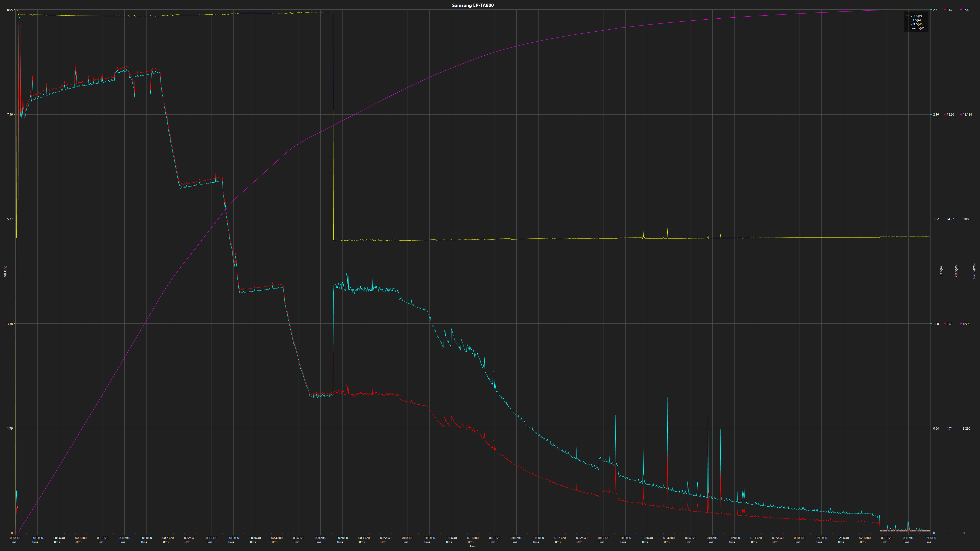Click the 02:20:00 time tick label
Viewport: 980px width, 551px height.
[930, 538]
